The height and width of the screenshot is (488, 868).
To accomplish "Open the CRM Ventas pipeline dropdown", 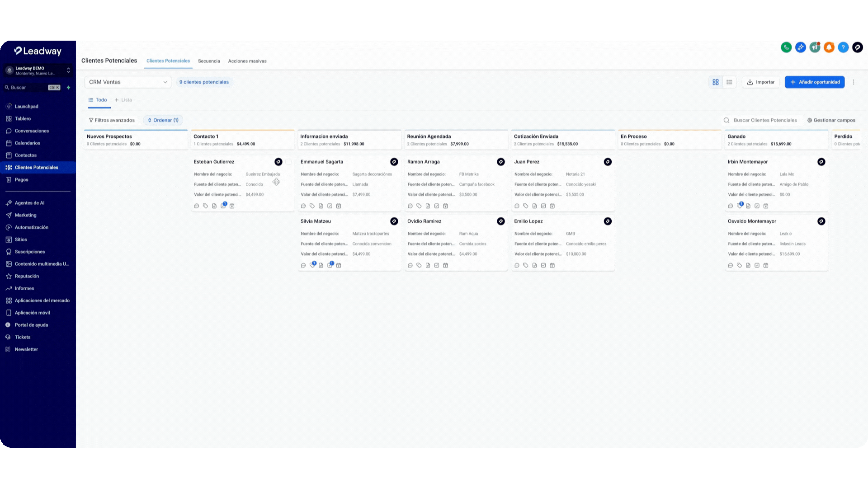I will 128,82.
